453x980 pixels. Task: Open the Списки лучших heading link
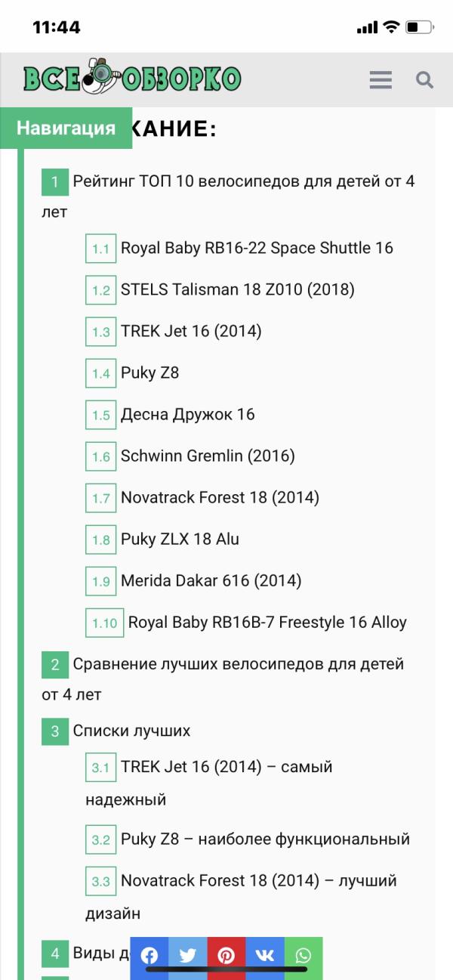click(x=131, y=731)
